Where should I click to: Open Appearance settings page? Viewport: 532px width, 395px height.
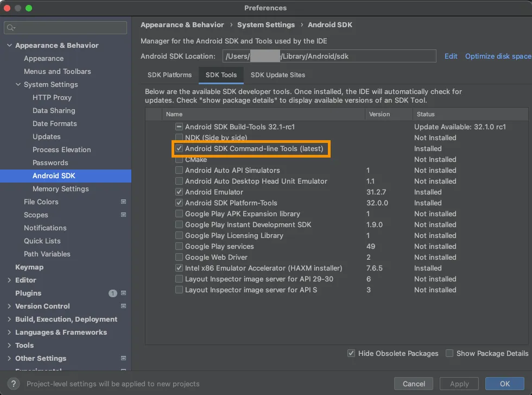coord(44,59)
